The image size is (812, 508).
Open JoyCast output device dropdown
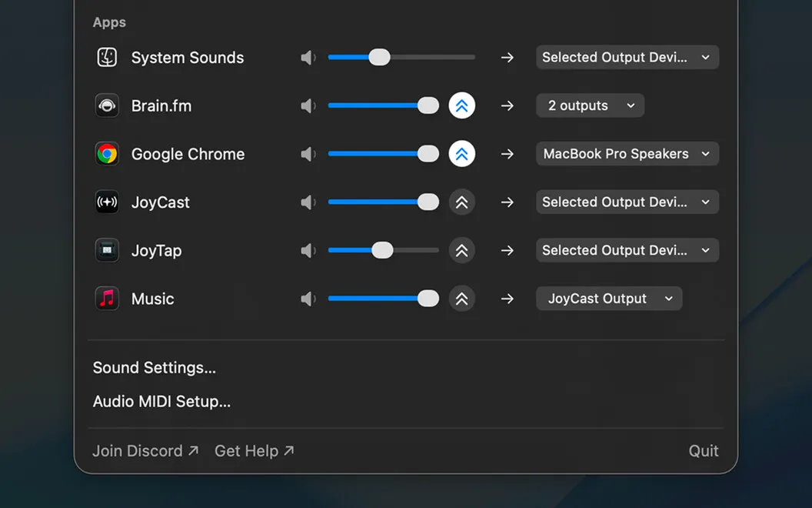(627, 202)
